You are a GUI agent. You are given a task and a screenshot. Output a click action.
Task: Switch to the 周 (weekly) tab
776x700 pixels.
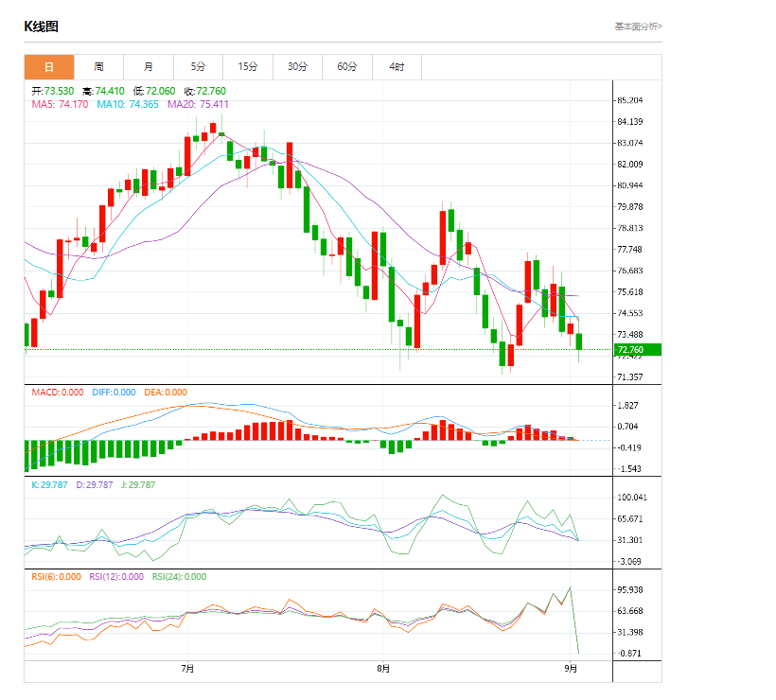[x=98, y=67]
